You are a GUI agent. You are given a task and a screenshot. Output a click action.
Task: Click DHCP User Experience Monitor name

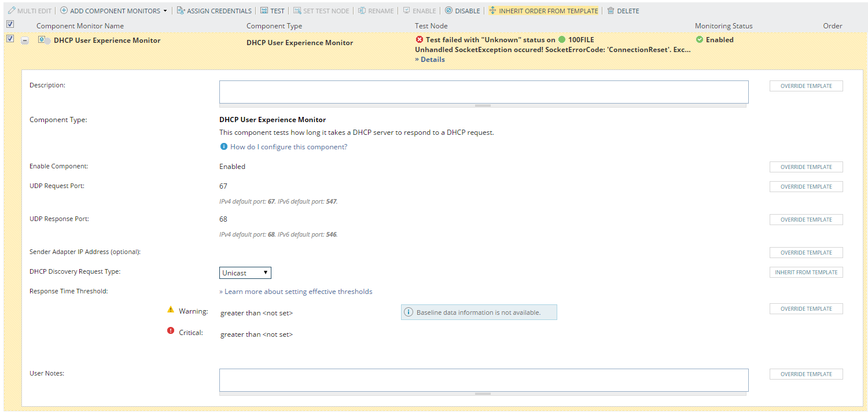(107, 41)
